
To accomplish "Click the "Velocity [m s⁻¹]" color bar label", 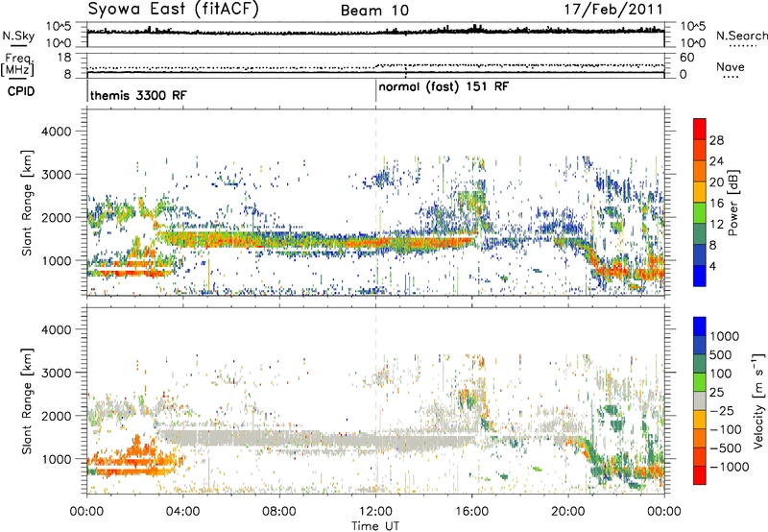I will pos(758,400).
